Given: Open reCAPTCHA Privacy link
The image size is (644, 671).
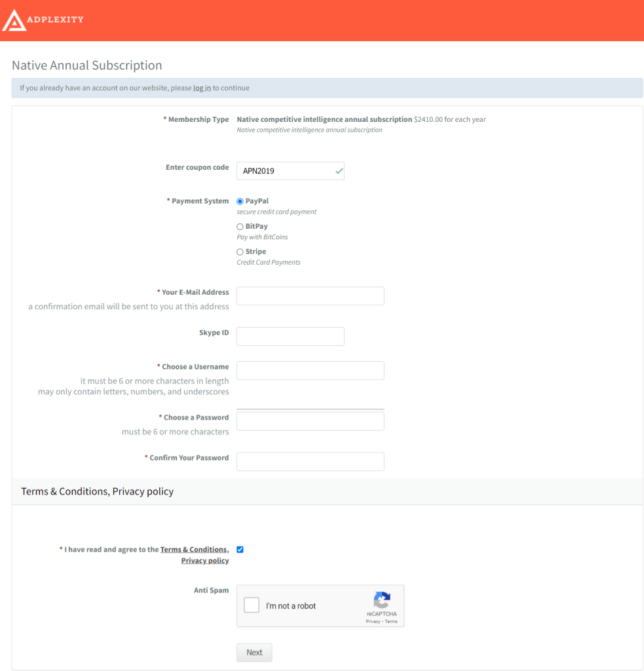Looking at the screenshot, I should tap(373, 621).
